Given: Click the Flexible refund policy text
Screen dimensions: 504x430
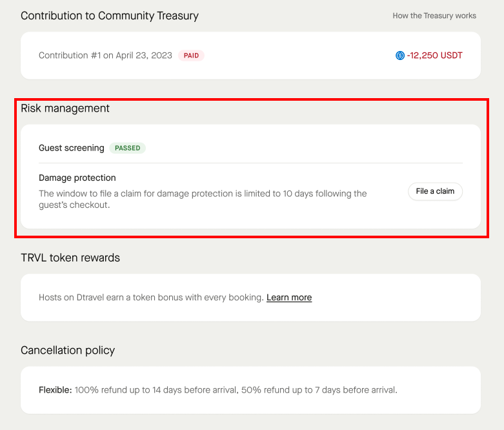Looking at the screenshot, I should (218, 390).
